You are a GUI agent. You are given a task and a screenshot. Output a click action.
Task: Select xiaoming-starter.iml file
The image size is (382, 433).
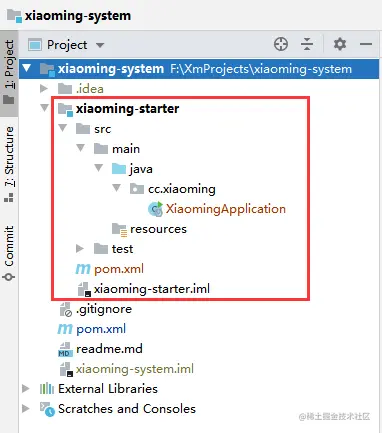[x=152, y=289]
